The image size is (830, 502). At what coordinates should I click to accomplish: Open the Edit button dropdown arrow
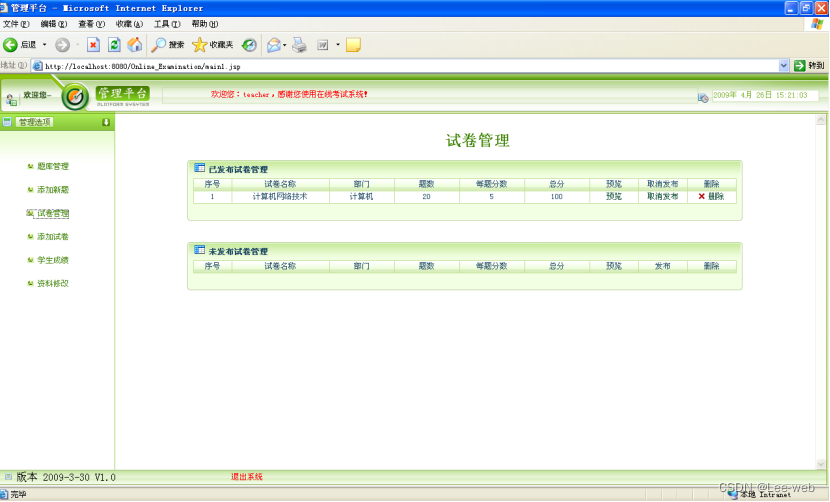[x=338, y=45]
